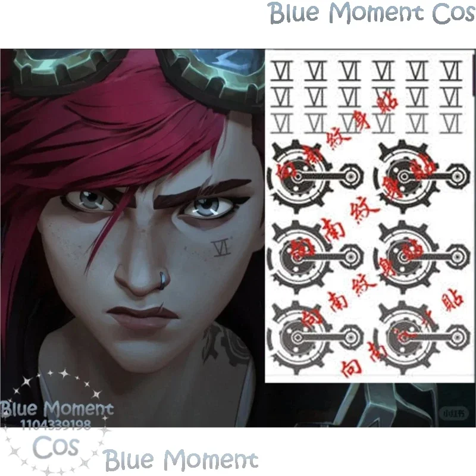Click the character's left eye
The height and width of the screenshot is (476, 476).
(x=208, y=208)
